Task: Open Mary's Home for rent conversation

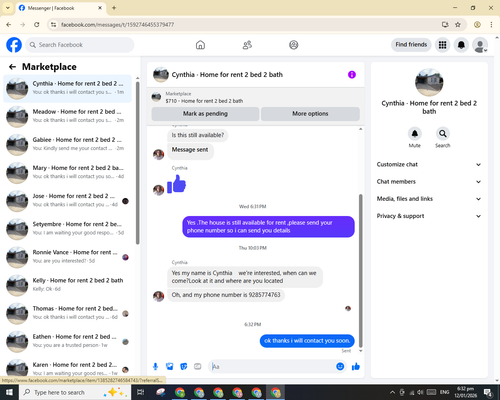Action: pyautogui.click(x=67, y=173)
